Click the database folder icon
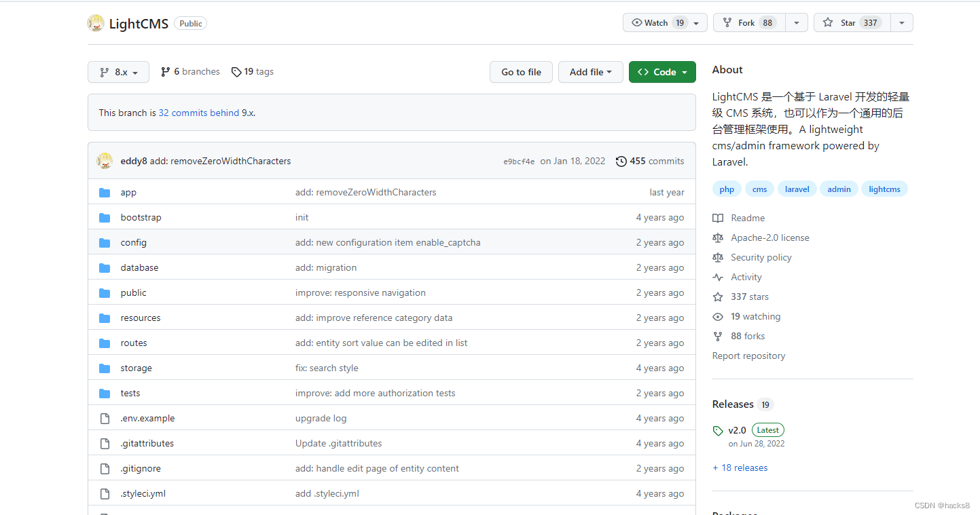Viewport: 980px width, 515px height. [105, 268]
